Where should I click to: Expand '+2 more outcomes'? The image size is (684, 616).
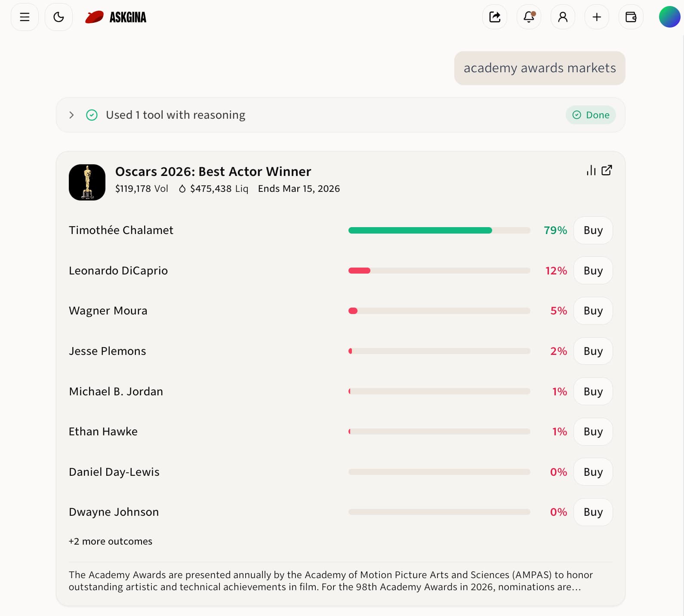coord(111,541)
